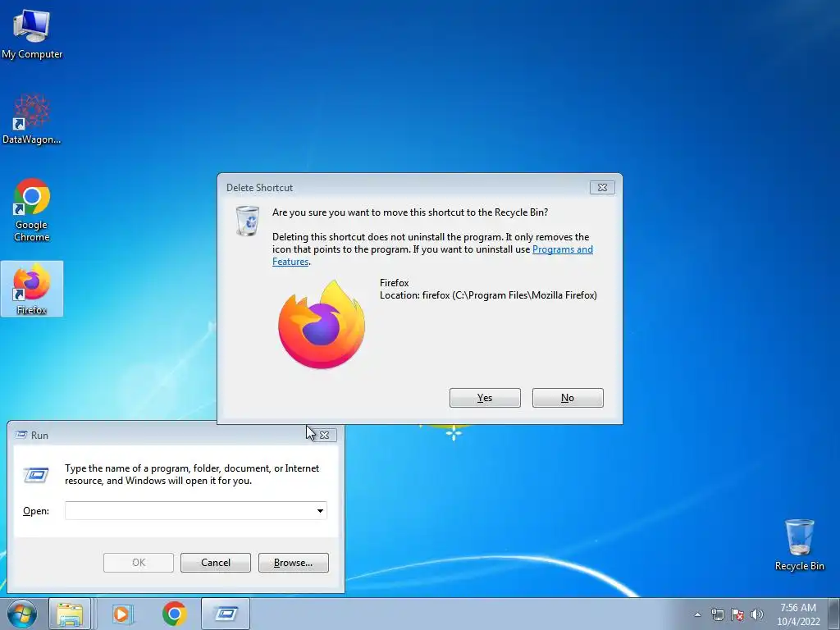Click the Run program icon beside the description
This screenshot has width=840, height=630.
36,475
